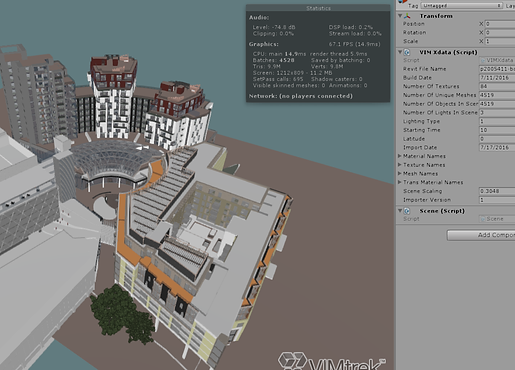Click the Latitude value field
The width and height of the screenshot is (515, 370).
coord(497,139)
